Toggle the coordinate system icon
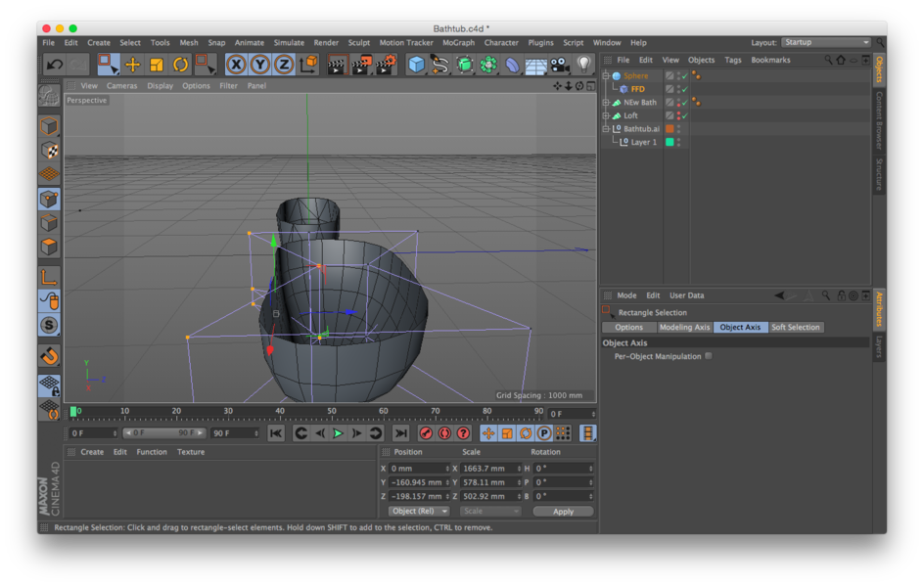Screen dimensions: 924x587 click(x=308, y=65)
